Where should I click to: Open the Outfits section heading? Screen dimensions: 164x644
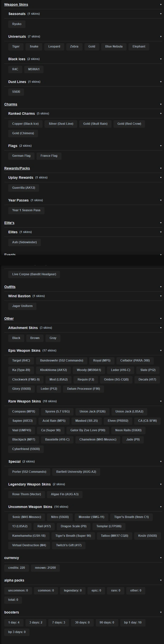coord(10,287)
